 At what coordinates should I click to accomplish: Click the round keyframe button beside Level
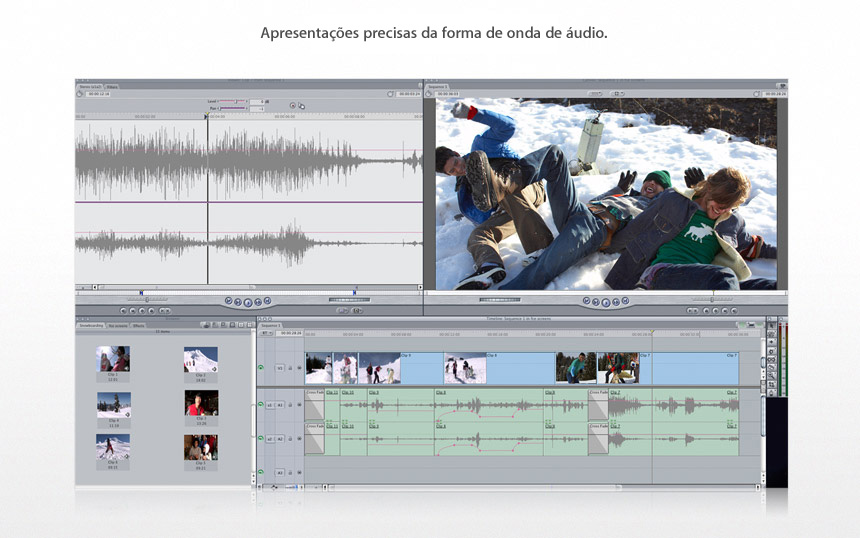point(292,104)
